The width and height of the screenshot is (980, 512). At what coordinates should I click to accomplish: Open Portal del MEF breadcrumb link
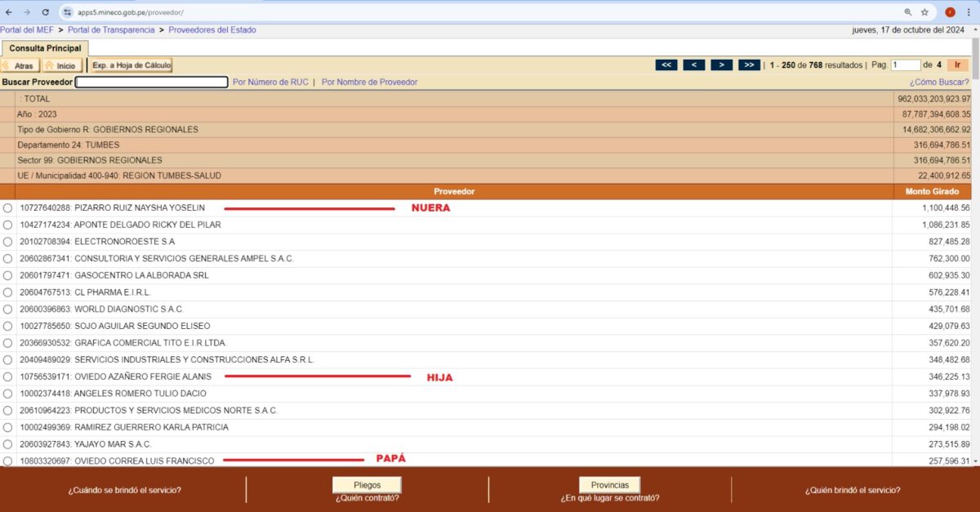(27, 30)
